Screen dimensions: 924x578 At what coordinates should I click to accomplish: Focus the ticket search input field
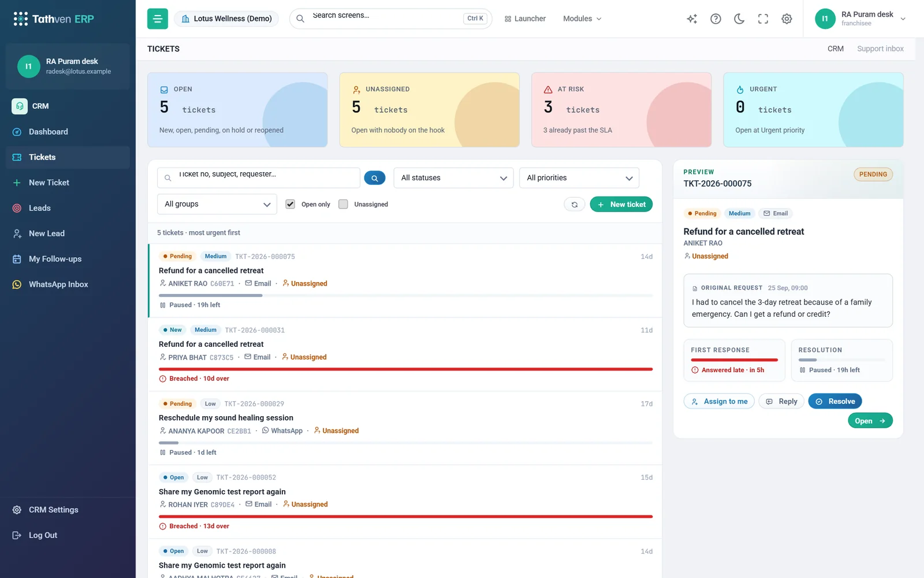click(x=259, y=178)
